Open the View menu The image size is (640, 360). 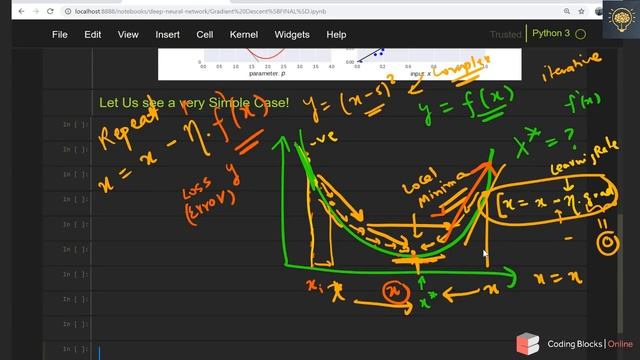click(x=128, y=35)
